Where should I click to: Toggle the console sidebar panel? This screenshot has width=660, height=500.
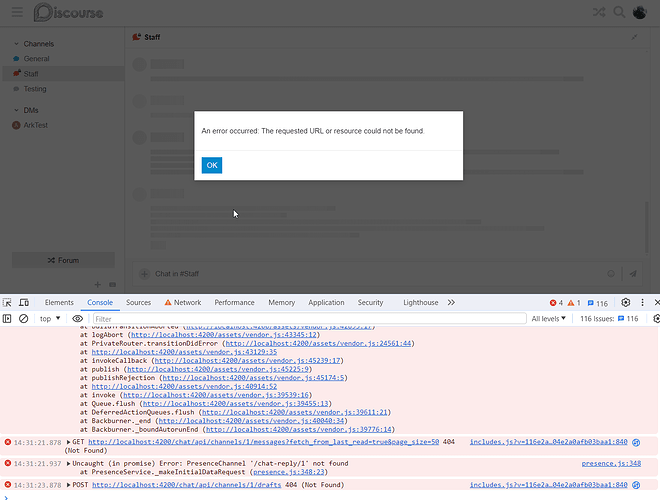(7, 319)
